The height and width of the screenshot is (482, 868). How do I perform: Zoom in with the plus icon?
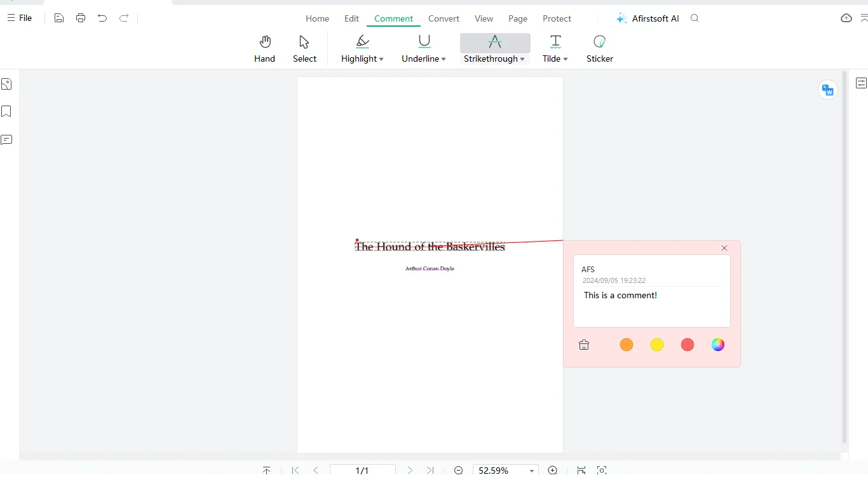[553, 471]
